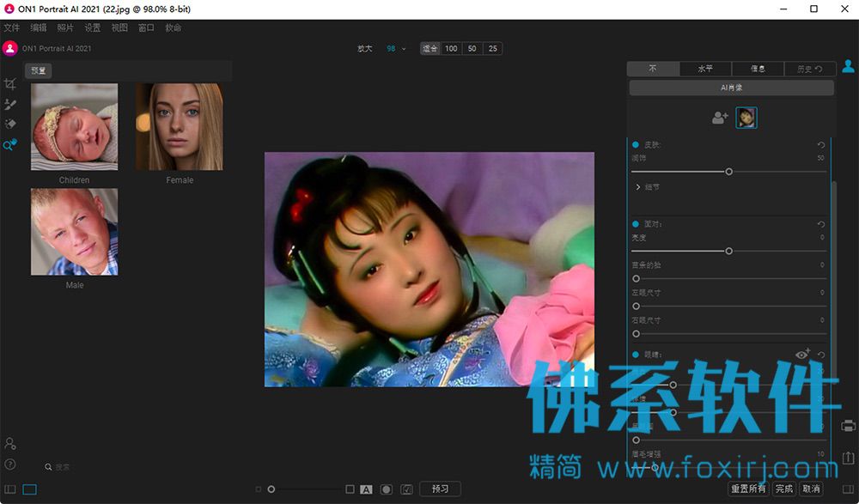Click the A compare view icon

coord(366,489)
